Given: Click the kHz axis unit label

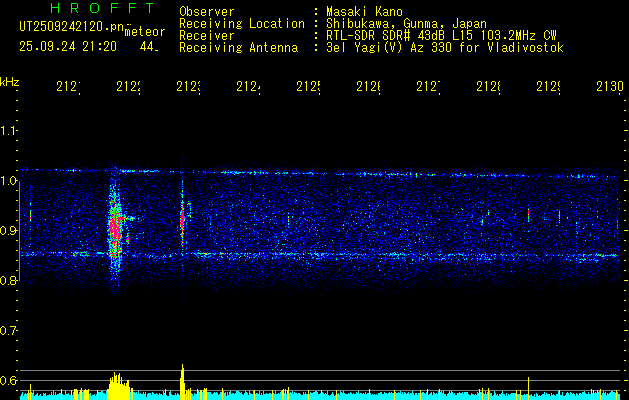Looking at the screenshot, I should coord(9,82).
